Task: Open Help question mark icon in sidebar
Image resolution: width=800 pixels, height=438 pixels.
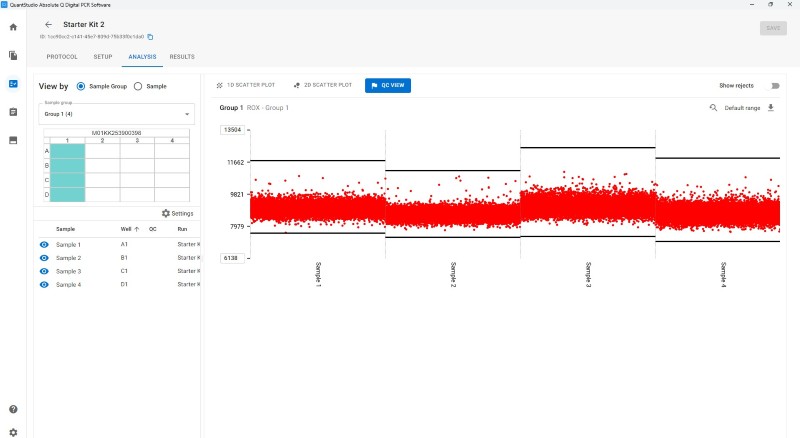Action: click(13, 409)
